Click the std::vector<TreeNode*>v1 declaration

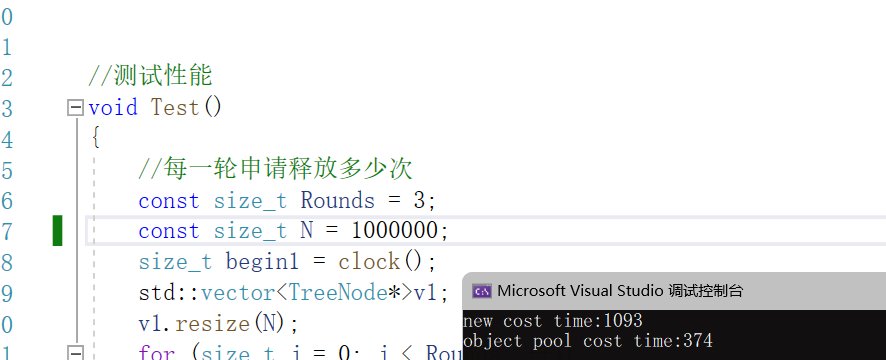point(293,293)
